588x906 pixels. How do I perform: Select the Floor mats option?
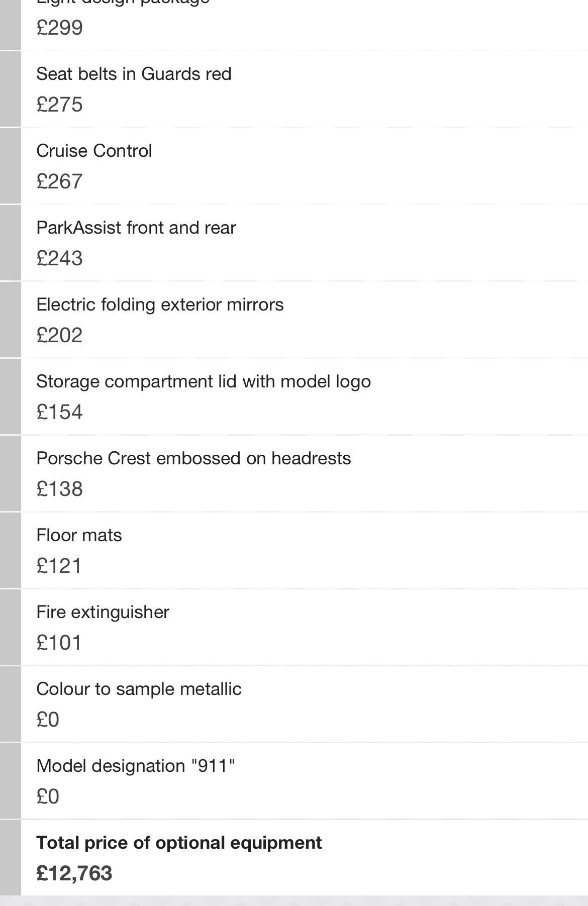305,551
